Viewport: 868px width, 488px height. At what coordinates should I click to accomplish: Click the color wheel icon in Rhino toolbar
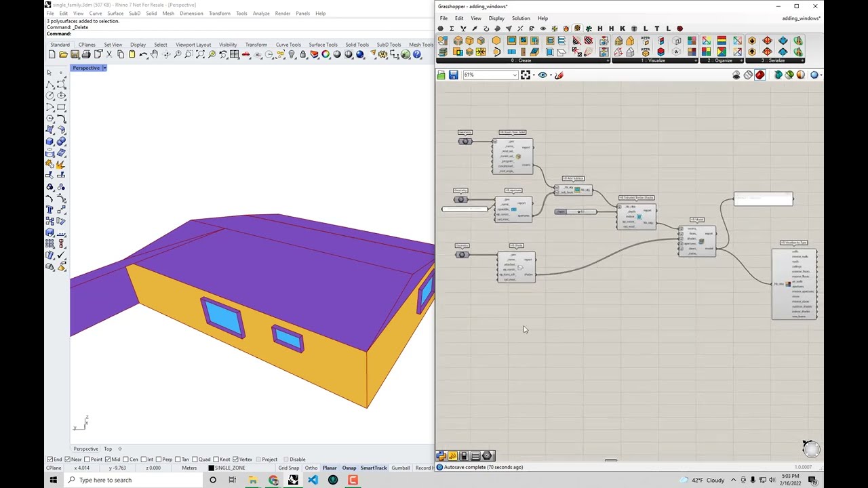point(325,55)
